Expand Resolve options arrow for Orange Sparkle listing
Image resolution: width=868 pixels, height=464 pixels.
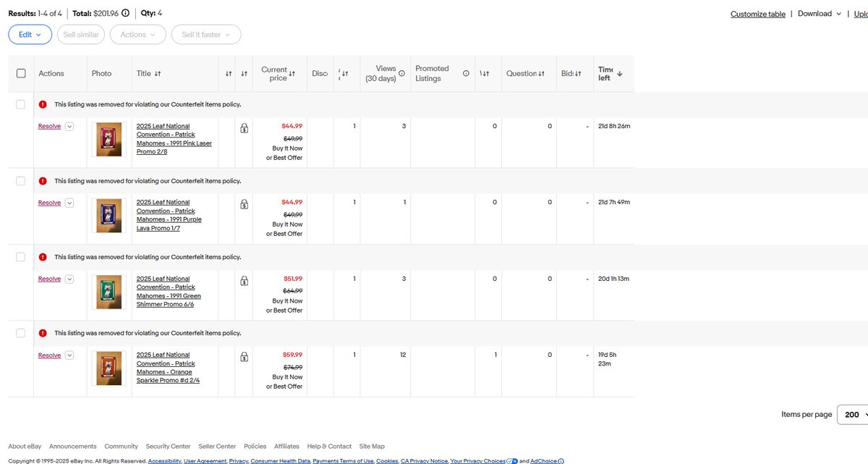(x=69, y=355)
